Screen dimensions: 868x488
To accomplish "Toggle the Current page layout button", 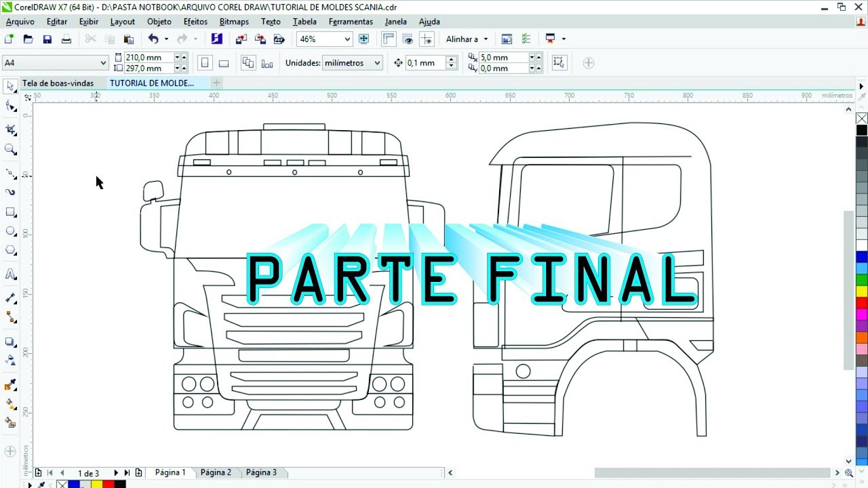I will 267,63.
